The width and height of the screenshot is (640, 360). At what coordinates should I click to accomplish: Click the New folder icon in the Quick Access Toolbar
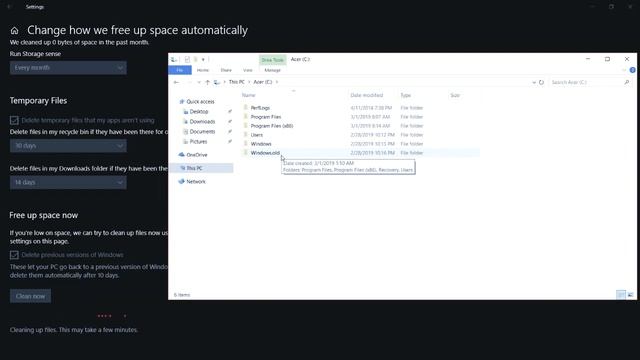196,60
